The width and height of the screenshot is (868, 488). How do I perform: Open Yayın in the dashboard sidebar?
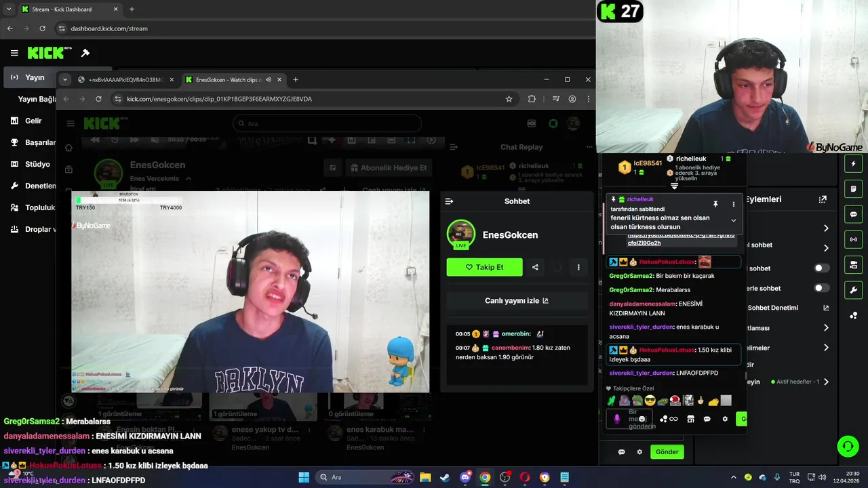(x=29, y=77)
